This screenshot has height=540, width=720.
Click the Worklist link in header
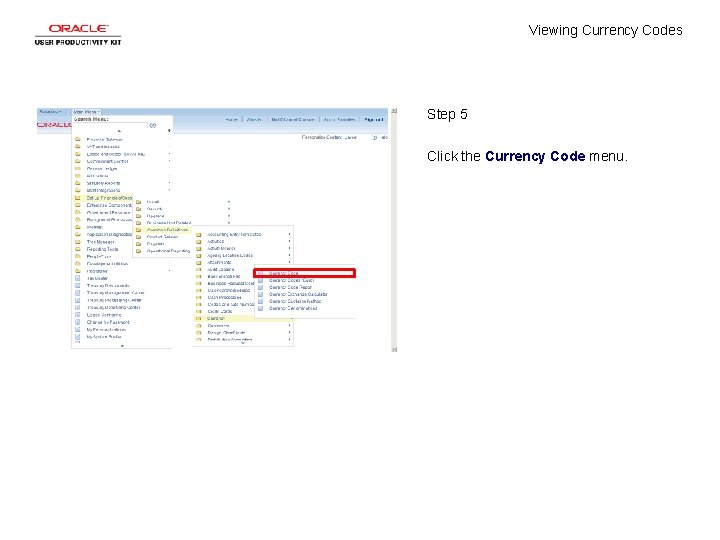(254, 120)
